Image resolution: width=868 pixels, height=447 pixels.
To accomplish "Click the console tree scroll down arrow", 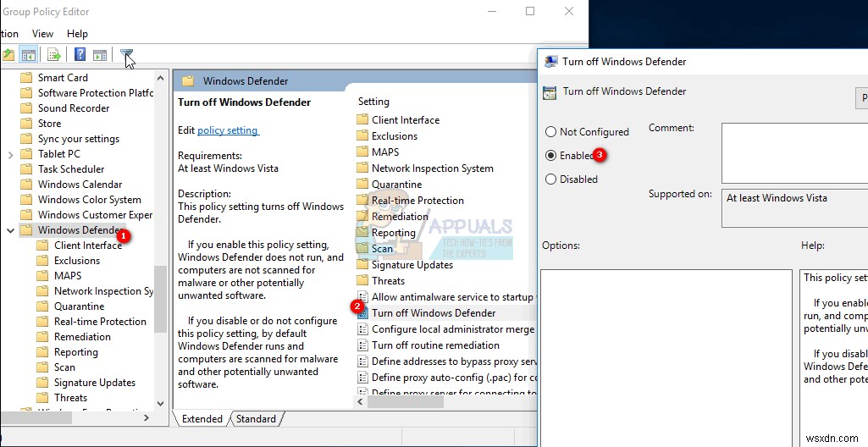I will 161,404.
